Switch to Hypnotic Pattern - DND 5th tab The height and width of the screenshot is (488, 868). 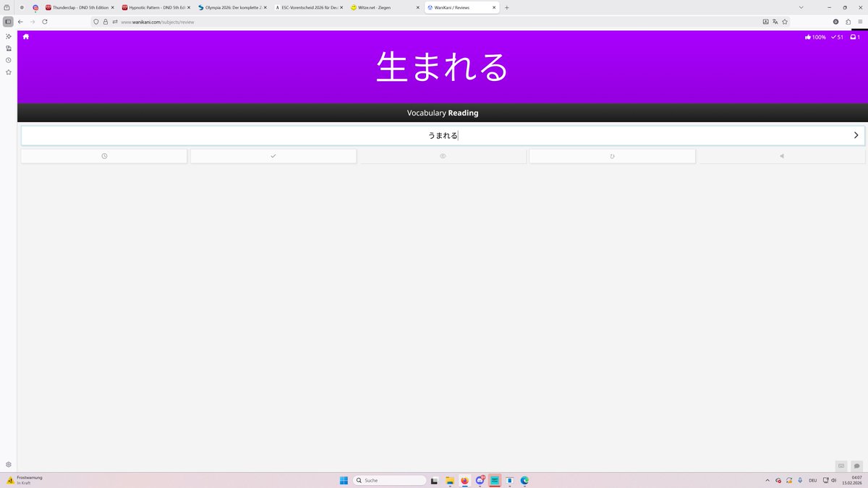pyautogui.click(x=156, y=7)
